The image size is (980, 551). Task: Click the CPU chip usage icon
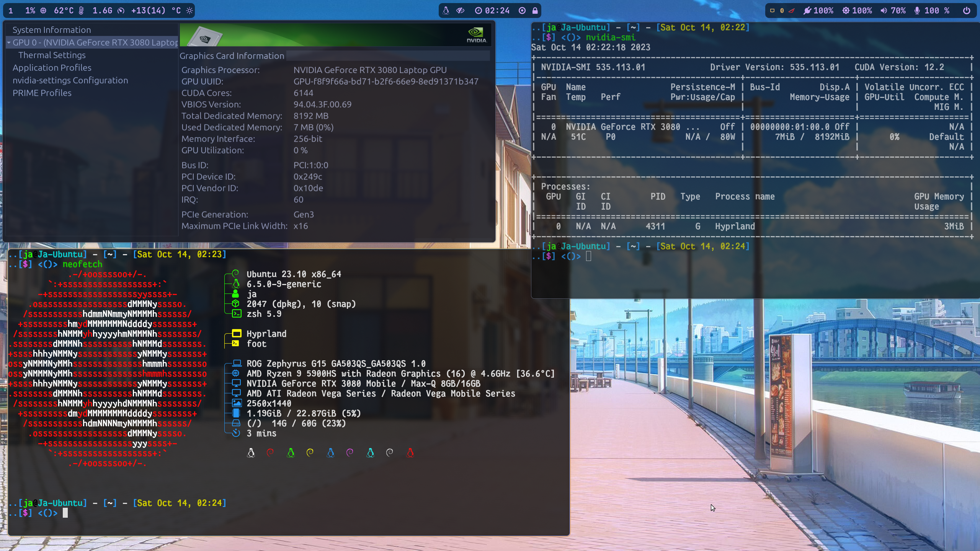(44, 11)
